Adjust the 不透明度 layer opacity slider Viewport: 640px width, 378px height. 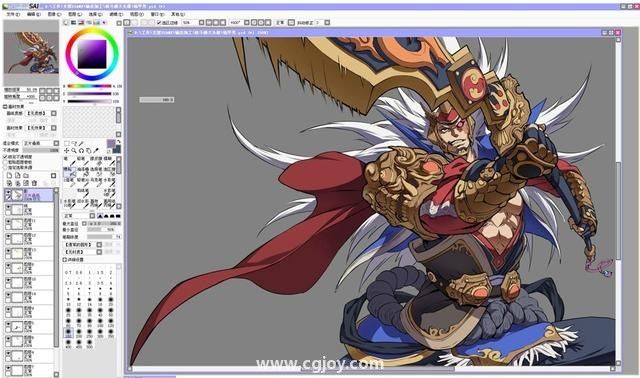coord(41,150)
